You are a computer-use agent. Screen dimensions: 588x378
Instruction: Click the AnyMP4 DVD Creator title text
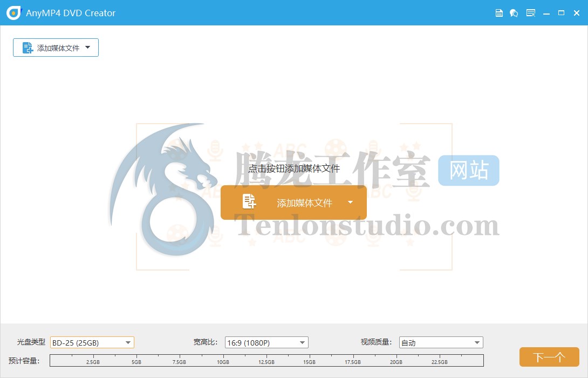coord(71,13)
